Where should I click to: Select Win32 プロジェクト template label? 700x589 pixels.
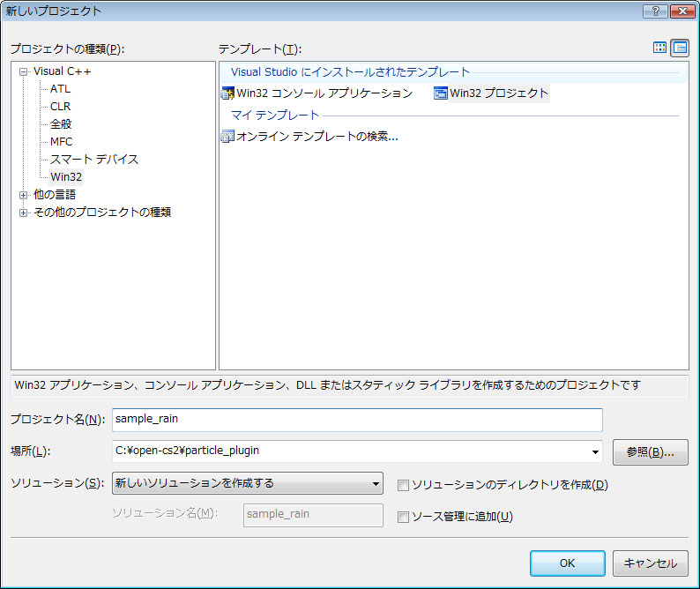[x=499, y=93]
